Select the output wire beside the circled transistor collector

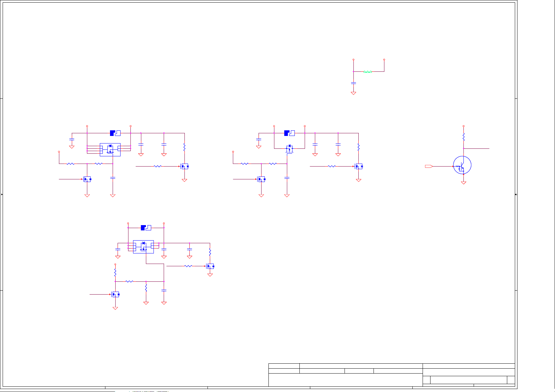[476, 148]
